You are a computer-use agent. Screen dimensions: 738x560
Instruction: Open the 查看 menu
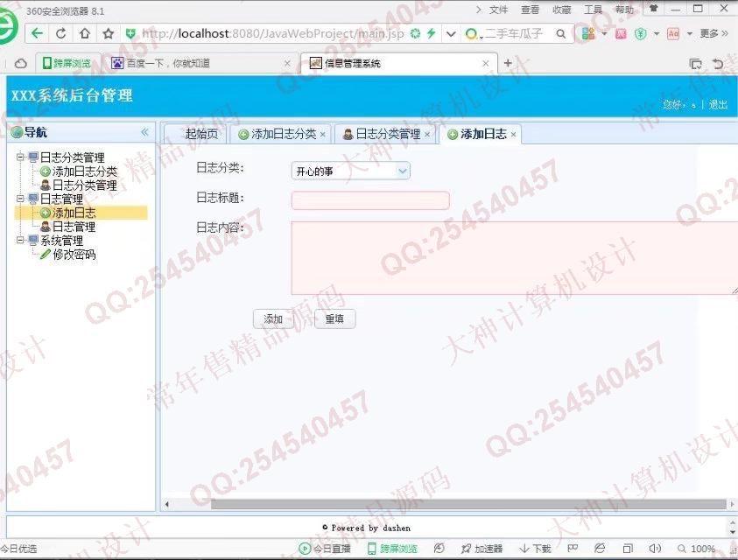530,10
